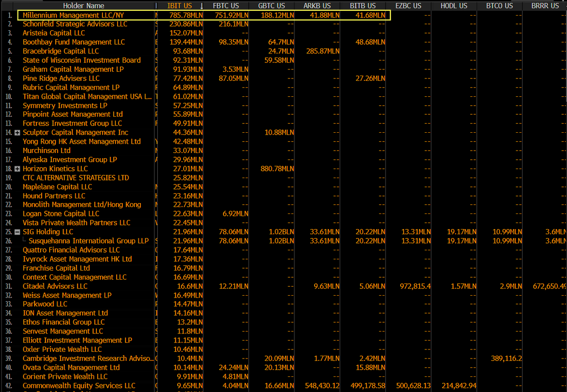The width and height of the screenshot is (567, 392).
Task: Click the plus icon beside Horizon Kinetics LLC
Action: [x=16, y=169]
